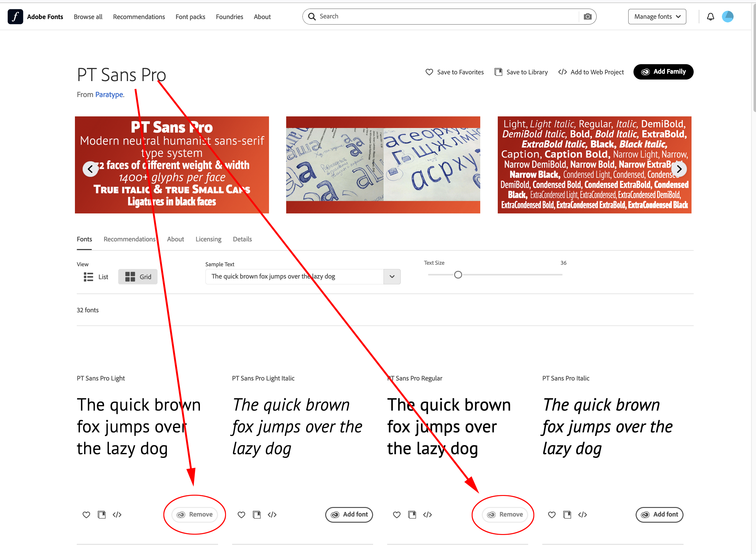Image resolution: width=756 pixels, height=554 pixels.
Task: Open the Foundries menu item
Action: (229, 17)
